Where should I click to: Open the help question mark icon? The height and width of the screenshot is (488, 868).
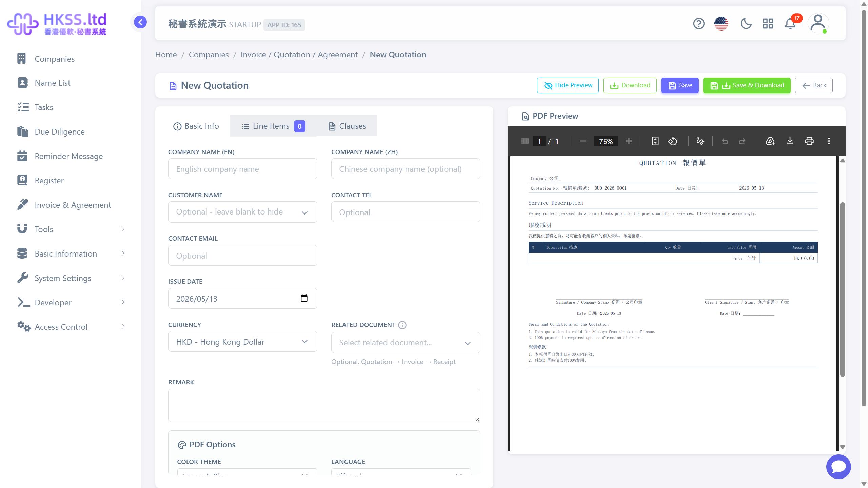coord(698,24)
